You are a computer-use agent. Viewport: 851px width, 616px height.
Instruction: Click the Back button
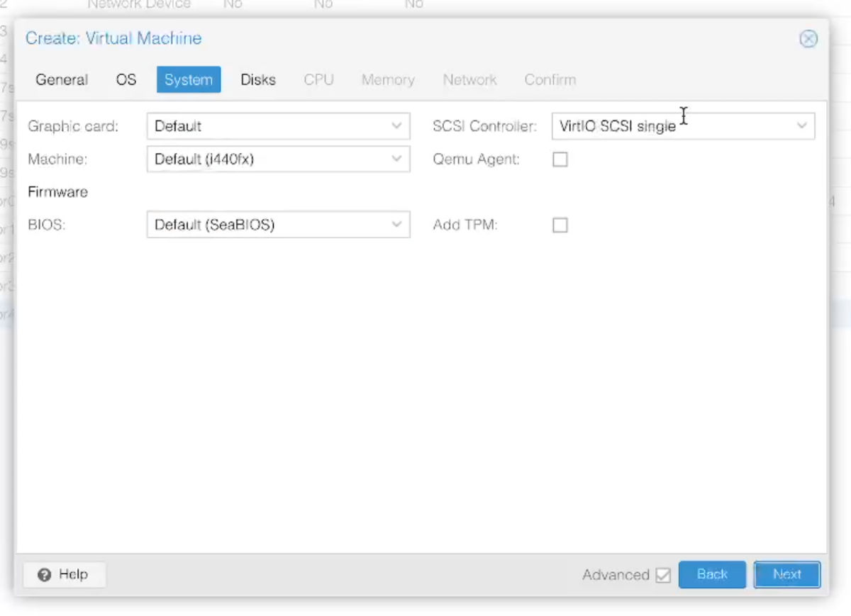pyautogui.click(x=712, y=574)
